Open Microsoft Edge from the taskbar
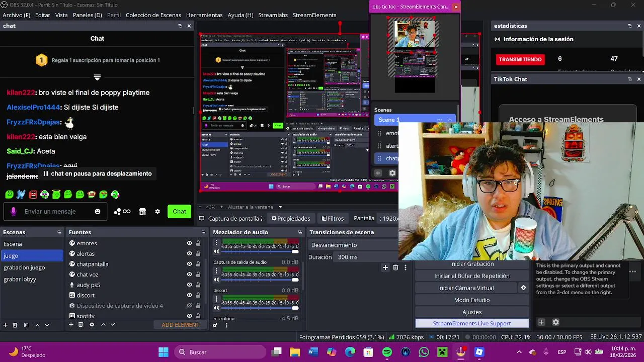This screenshot has width=644, height=362. [x=350, y=352]
